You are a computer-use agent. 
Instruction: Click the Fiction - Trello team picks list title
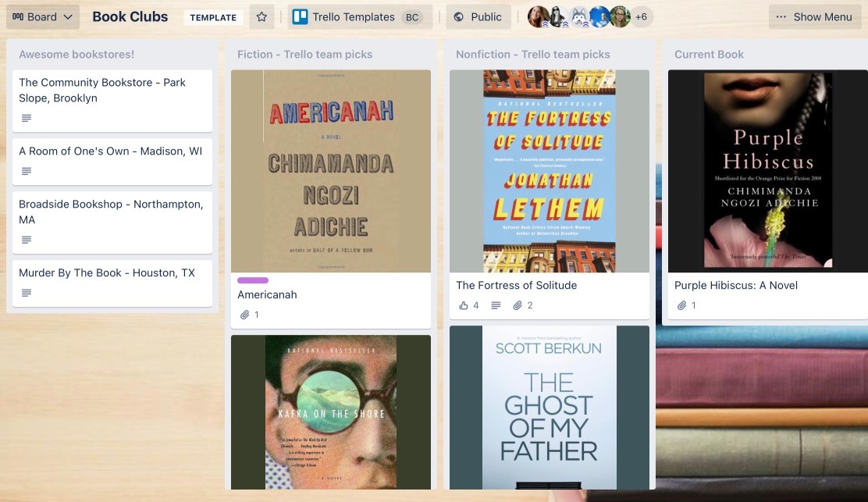304,54
